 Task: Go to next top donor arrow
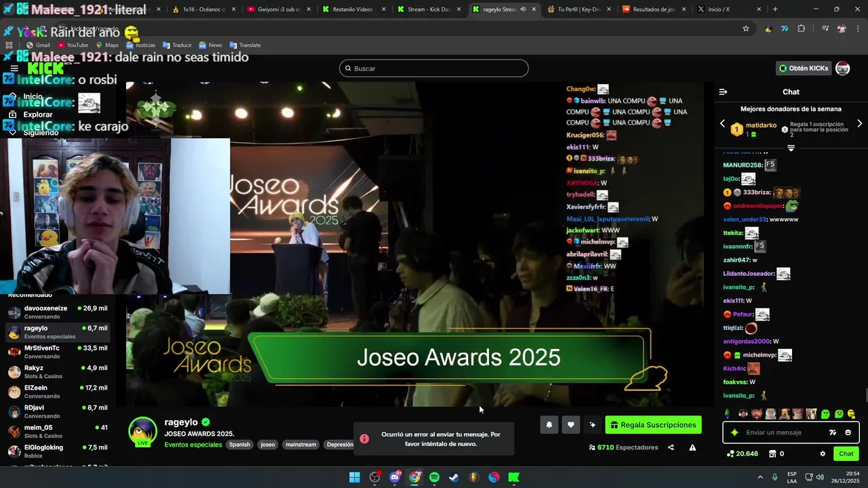859,124
